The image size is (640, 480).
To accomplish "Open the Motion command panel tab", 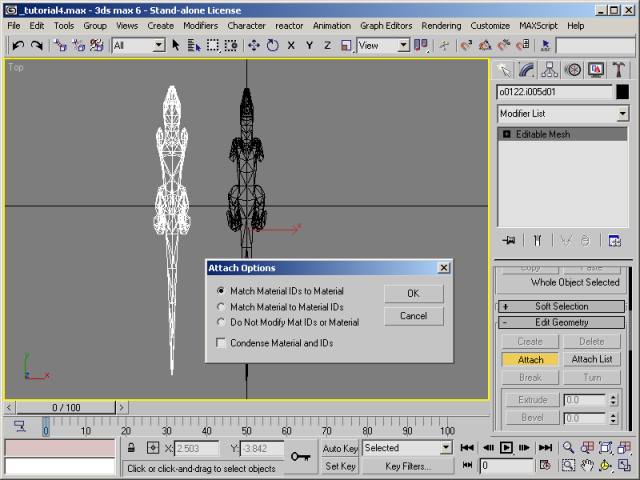I will click(574, 70).
